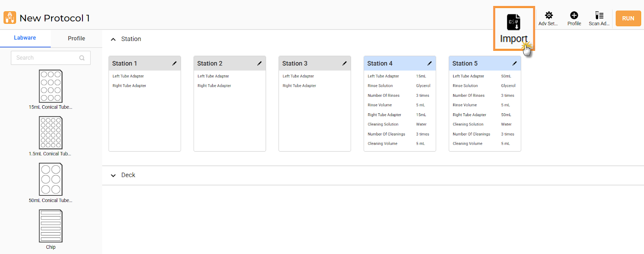Click the app logo icon
This screenshot has height=254, width=644.
pos(10,18)
